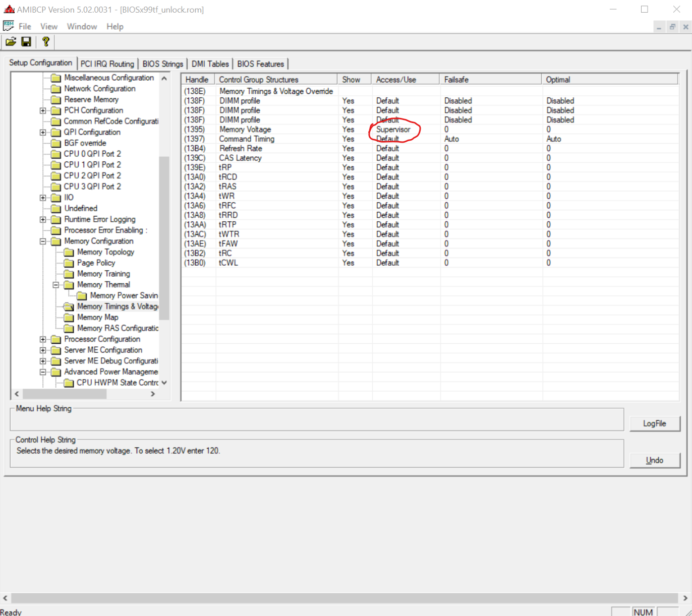
Task: Click the Open ROM file toolbar icon
Action: [x=11, y=42]
